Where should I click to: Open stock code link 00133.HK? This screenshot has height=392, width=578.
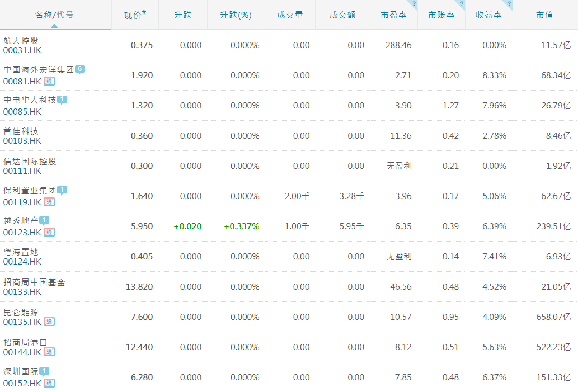click(x=22, y=292)
